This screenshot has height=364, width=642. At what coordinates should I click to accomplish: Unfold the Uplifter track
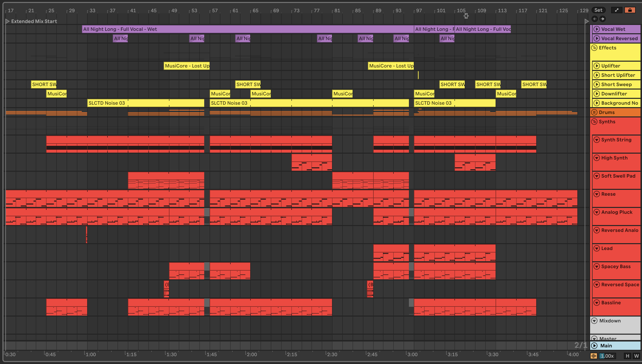(x=597, y=66)
